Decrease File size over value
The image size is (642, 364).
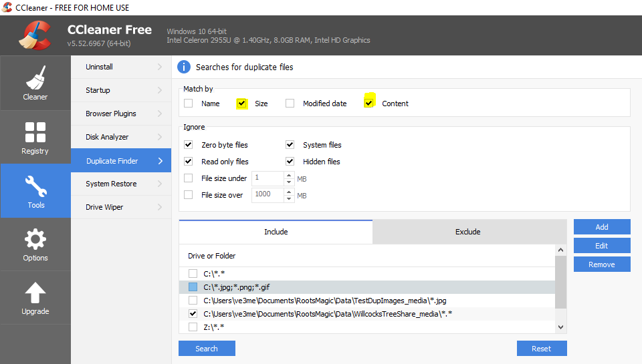[289, 199]
